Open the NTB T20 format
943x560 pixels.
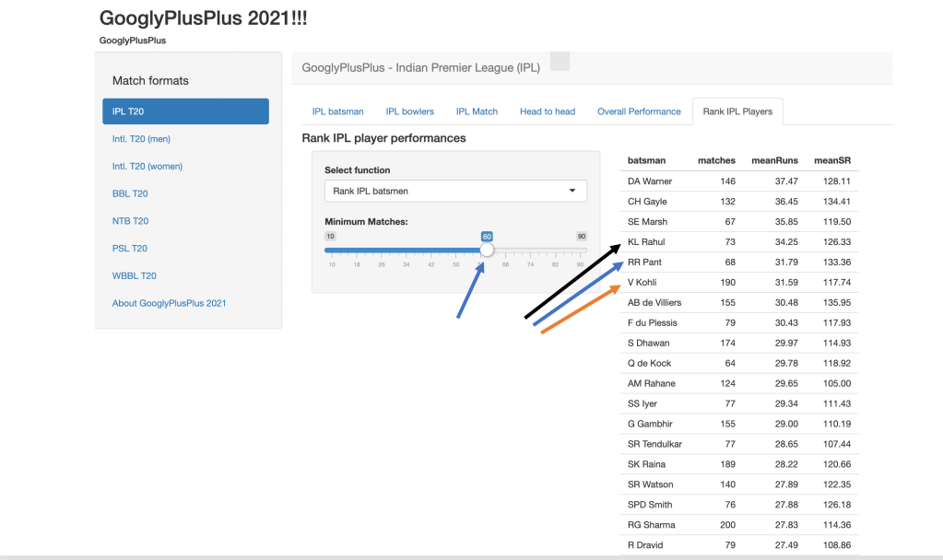tap(130, 221)
